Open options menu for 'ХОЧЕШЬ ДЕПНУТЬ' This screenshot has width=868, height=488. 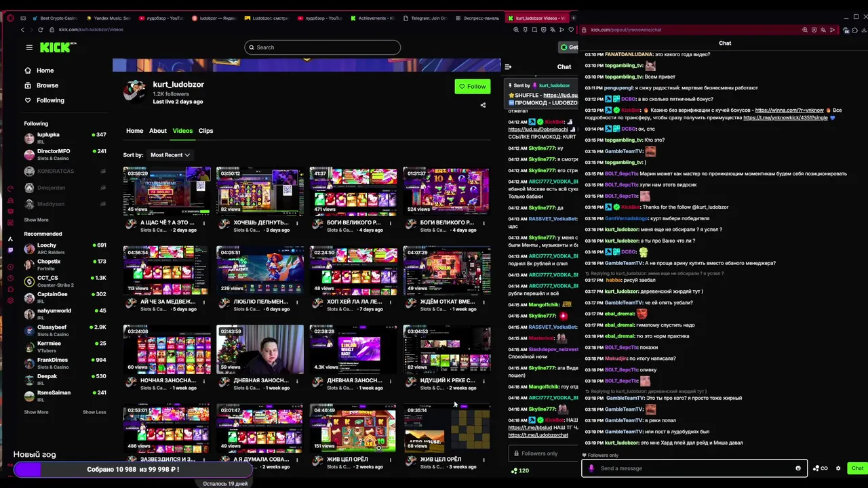[297, 223]
